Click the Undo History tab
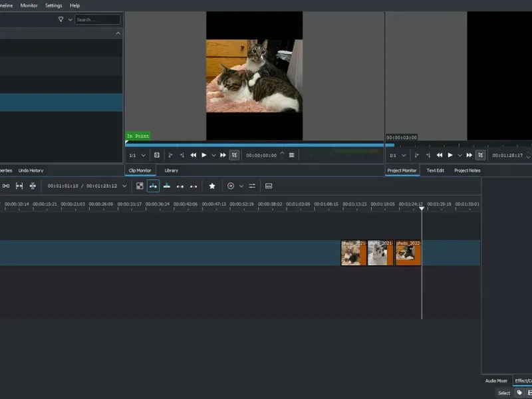Viewport: 532px width, 399px height. click(x=31, y=170)
